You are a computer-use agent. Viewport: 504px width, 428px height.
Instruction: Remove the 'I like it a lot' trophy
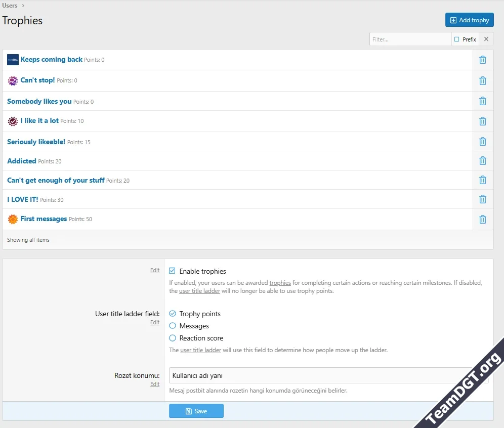[x=482, y=121]
